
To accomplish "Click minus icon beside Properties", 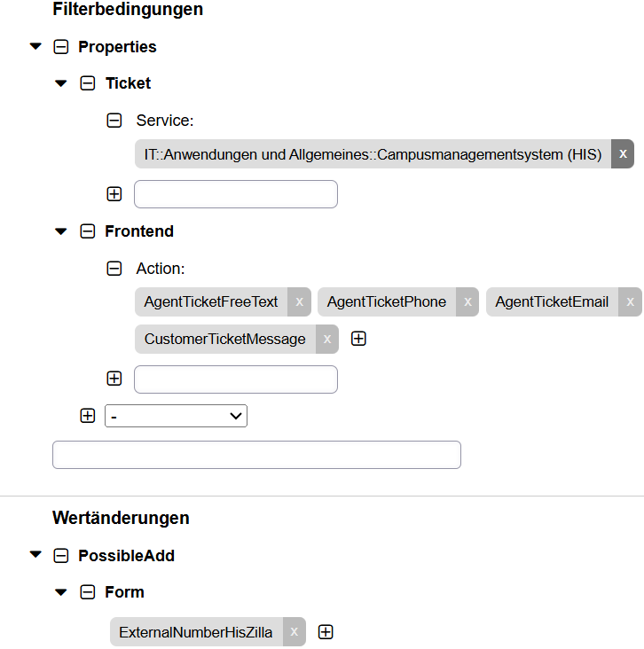I will [x=61, y=47].
